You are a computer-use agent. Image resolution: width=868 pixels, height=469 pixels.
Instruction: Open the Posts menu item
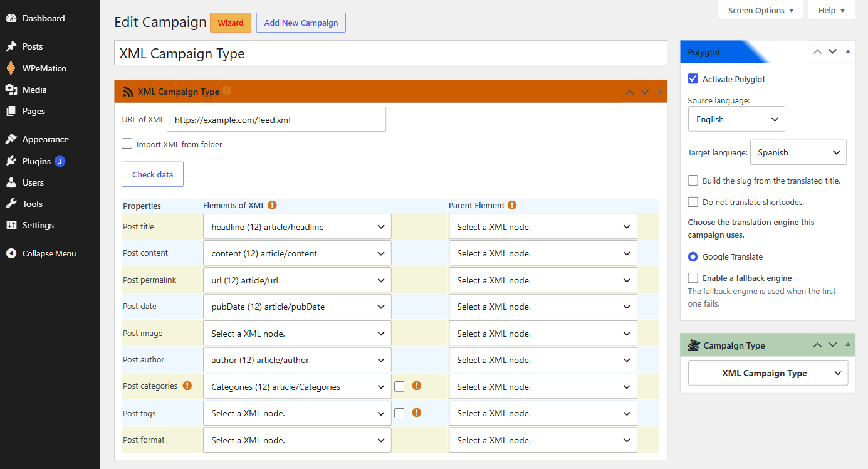pos(50,46)
